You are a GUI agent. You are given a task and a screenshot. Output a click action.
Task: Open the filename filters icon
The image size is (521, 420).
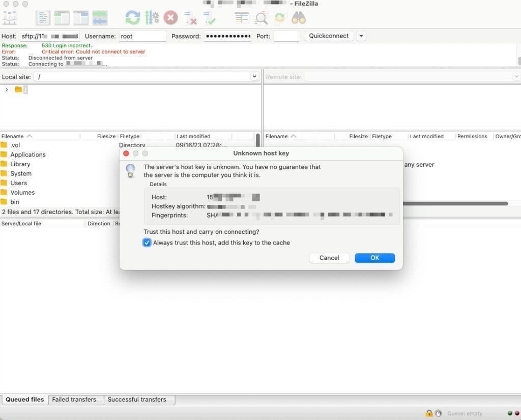[x=242, y=18]
